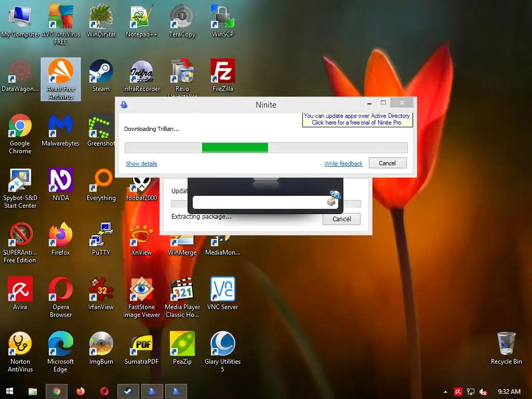Open the Write feedback link
The width and height of the screenshot is (532, 399).
pyautogui.click(x=343, y=164)
